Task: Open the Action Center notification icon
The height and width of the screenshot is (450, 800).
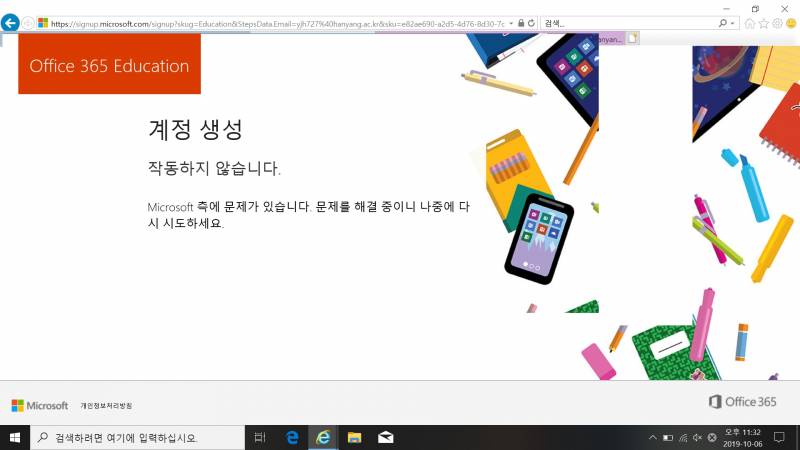Action: 779,437
